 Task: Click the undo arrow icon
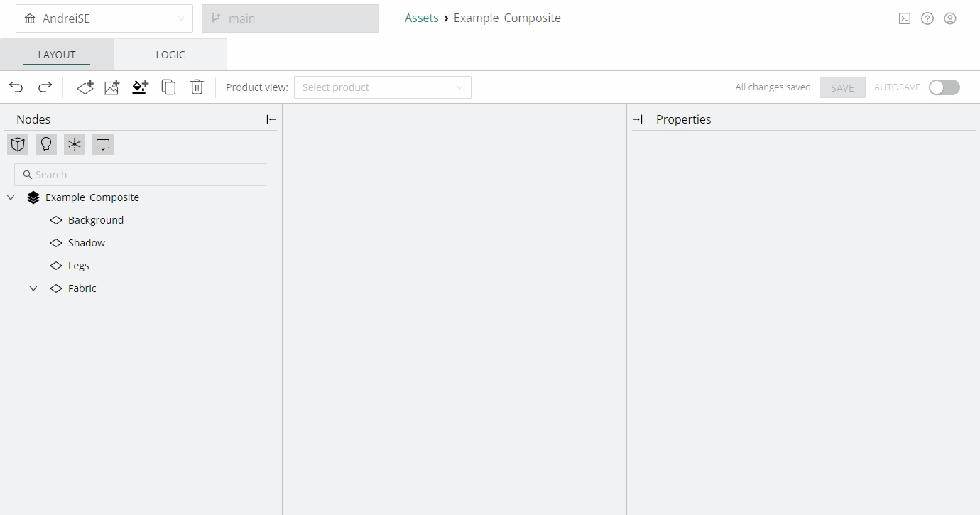point(16,87)
